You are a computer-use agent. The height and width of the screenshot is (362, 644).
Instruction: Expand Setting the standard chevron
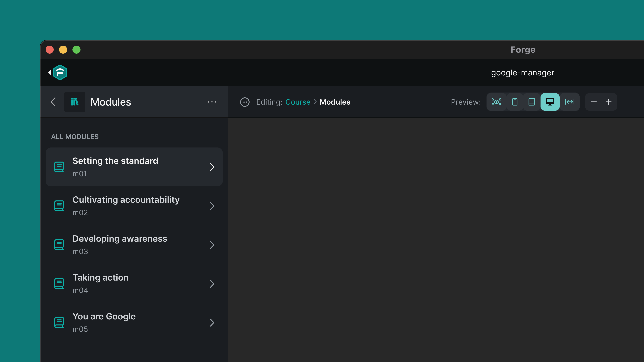pos(212,167)
